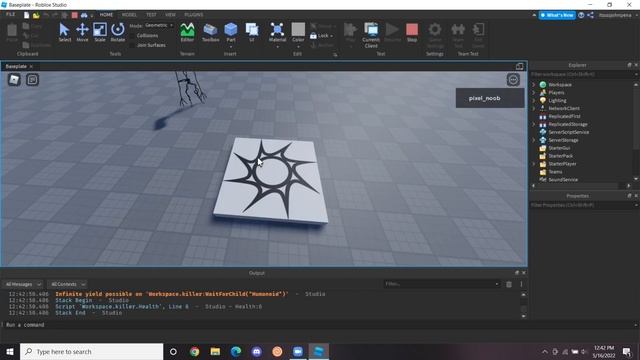The width and height of the screenshot is (640, 360).
Task: Click the new file icon in quick access bar
Action: pos(27,15)
